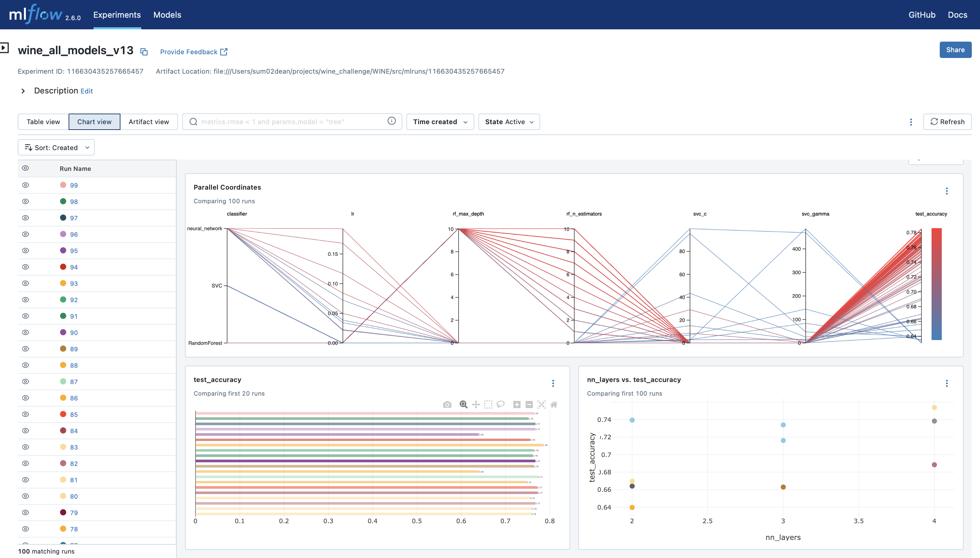Copy the experiment name wine_all_models_v13
This screenshot has height=558, width=980.
coord(144,52)
